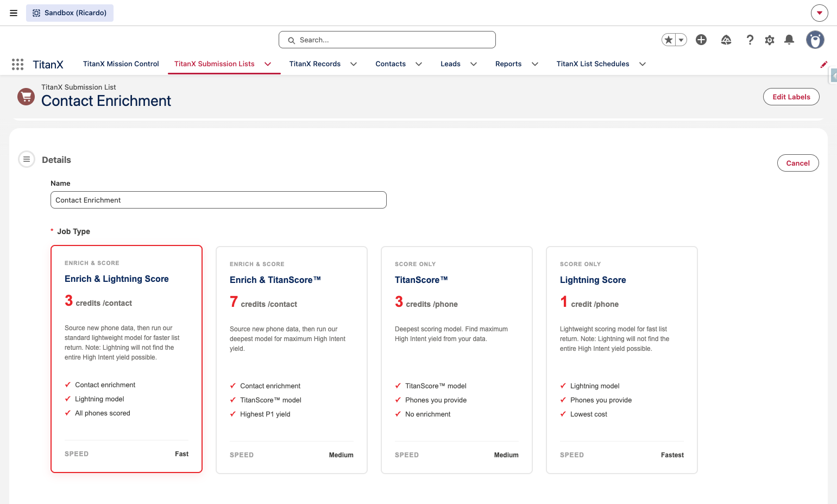The height and width of the screenshot is (504, 837).
Task: Edit the Name input field
Action: [218, 200]
